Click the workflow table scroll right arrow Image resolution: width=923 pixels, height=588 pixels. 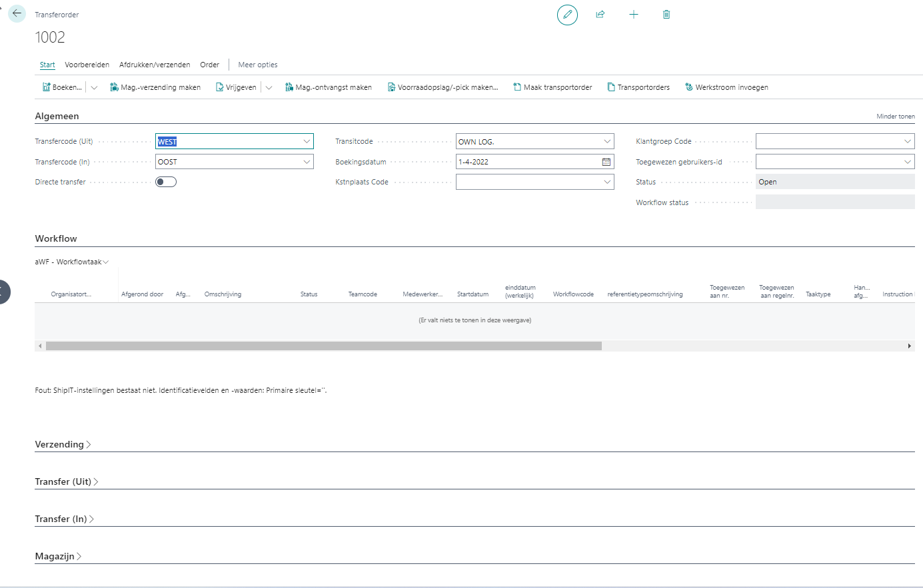[x=909, y=346]
